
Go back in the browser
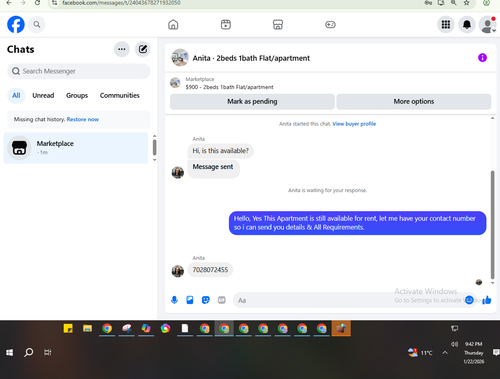tap(9, 3)
